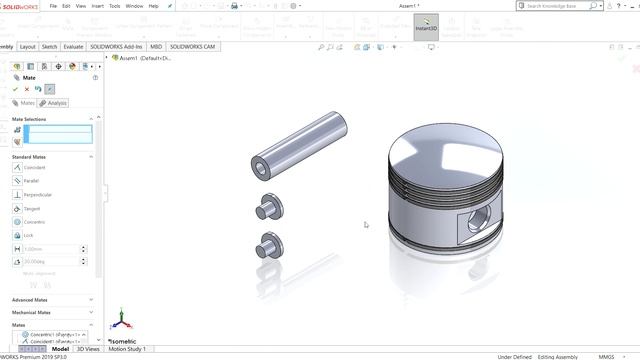Screen dimensions: 640x360
Task: Click the angle value field 30.00deg
Action: (51, 262)
